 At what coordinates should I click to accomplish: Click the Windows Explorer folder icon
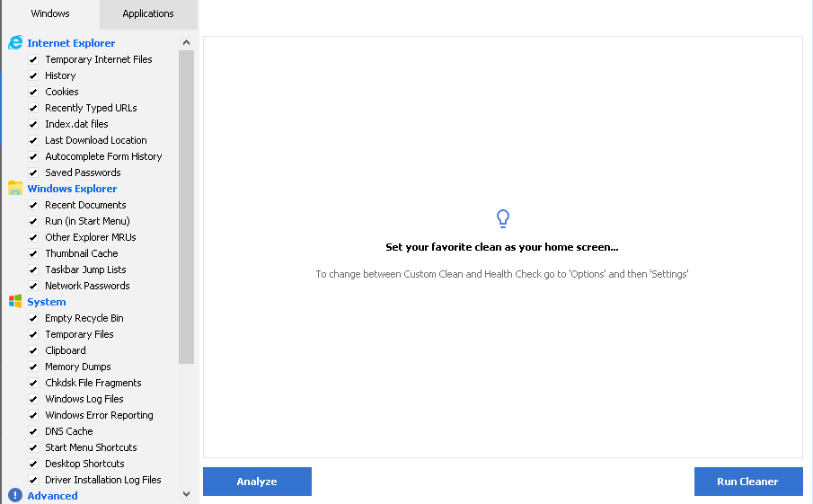[x=15, y=189]
